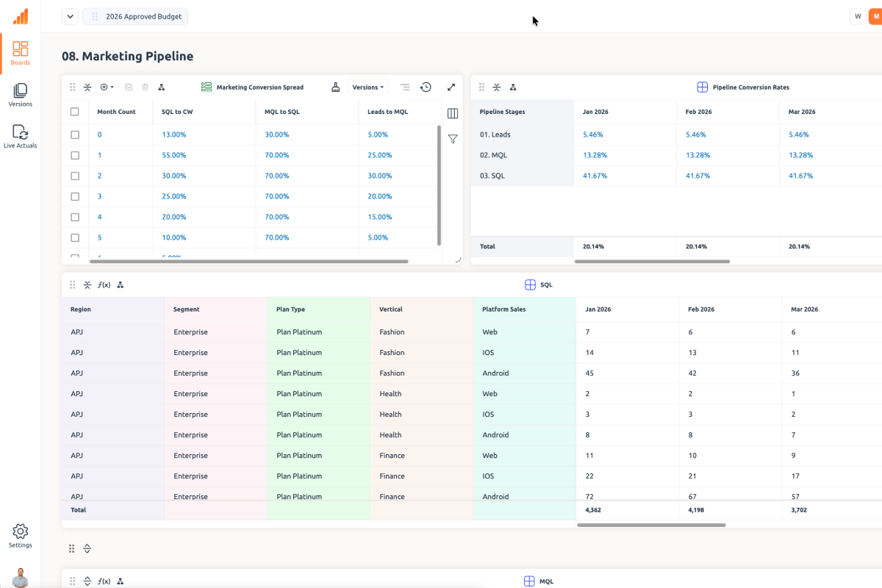
Task: Open the Boards sidebar section
Action: [21, 53]
